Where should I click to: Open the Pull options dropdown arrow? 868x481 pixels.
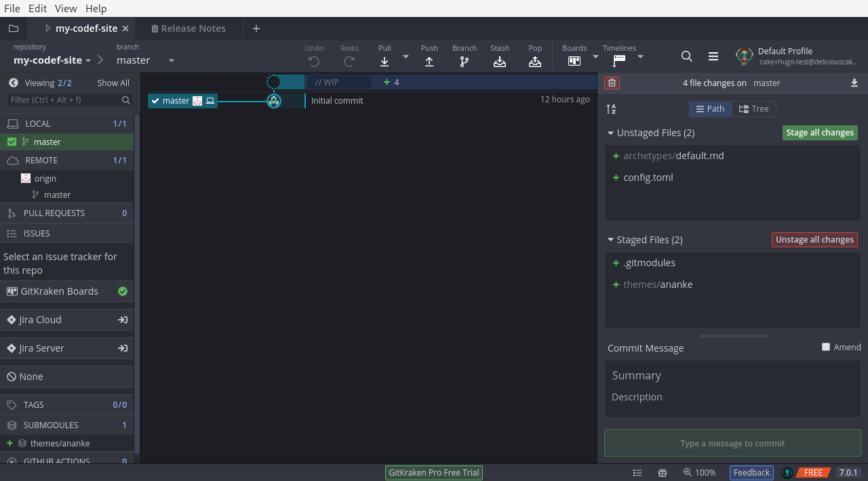pyautogui.click(x=406, y=56)
